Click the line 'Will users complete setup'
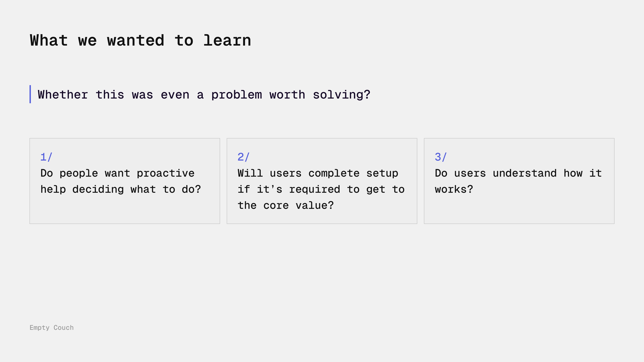The height and width of the screenshot is (362, 644). (318, 173)
